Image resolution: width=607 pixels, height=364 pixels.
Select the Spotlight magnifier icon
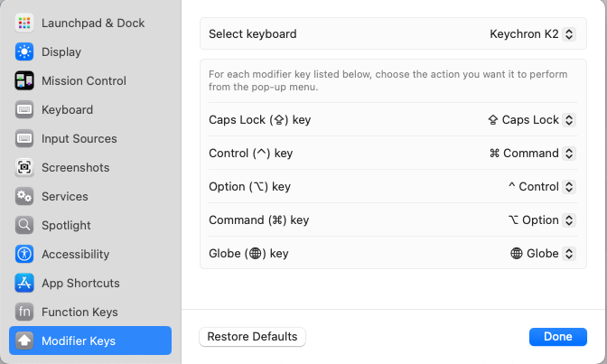pyautogui.click(x=24, y=225)
